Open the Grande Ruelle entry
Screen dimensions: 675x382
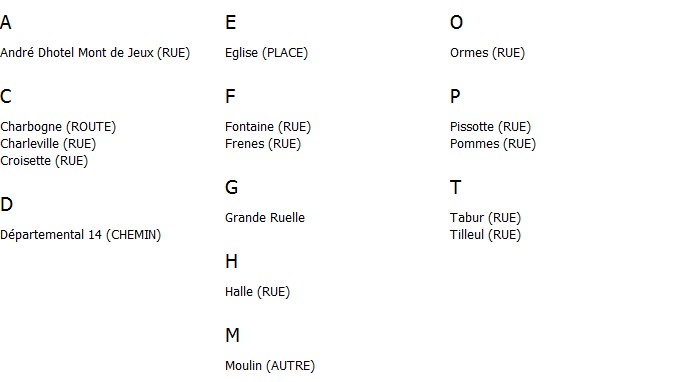[265, 217]
